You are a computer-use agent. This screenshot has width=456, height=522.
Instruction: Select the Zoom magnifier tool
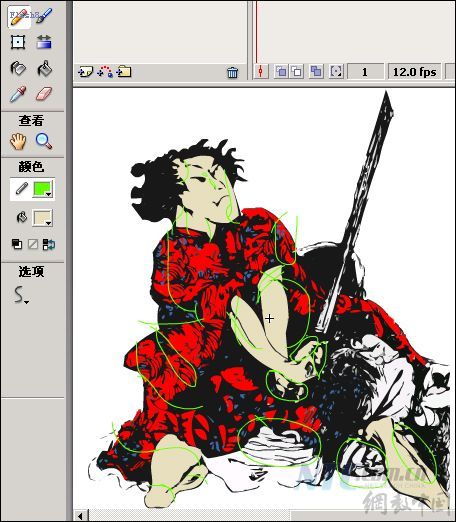tap(44, 141)
